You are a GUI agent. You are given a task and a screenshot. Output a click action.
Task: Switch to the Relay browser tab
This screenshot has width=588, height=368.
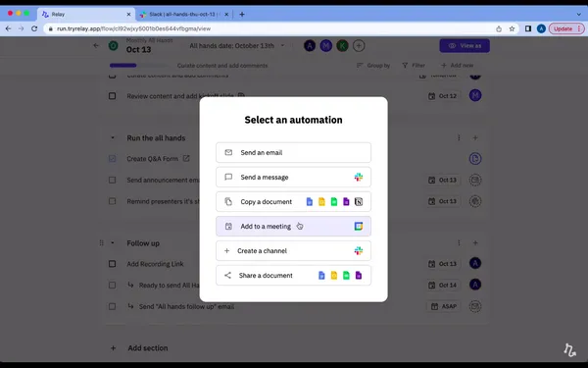86,15
